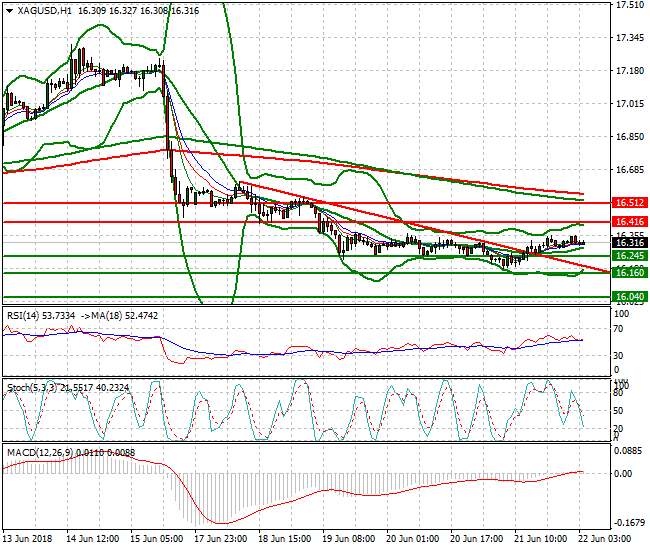
Task: Click the RSI scale value 30
Action: click(618, 356)
